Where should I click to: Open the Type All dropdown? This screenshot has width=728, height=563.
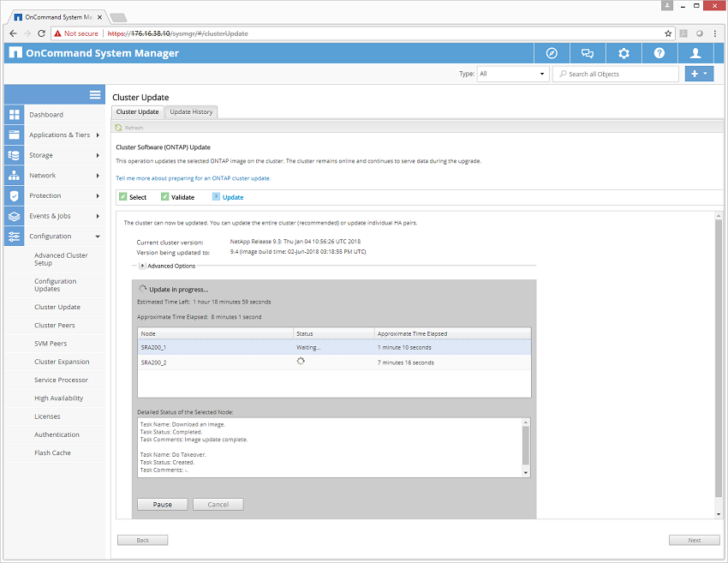(x=512, y=74)
